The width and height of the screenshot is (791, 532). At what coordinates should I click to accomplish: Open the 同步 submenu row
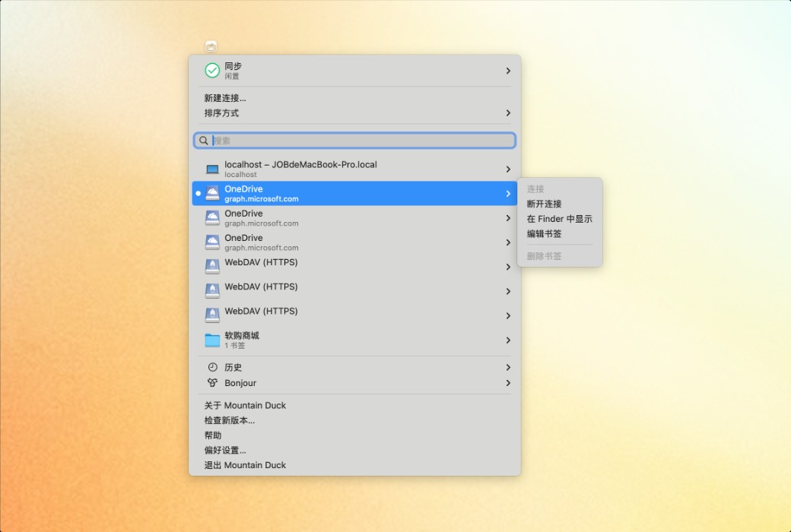(x=354, y=71)
